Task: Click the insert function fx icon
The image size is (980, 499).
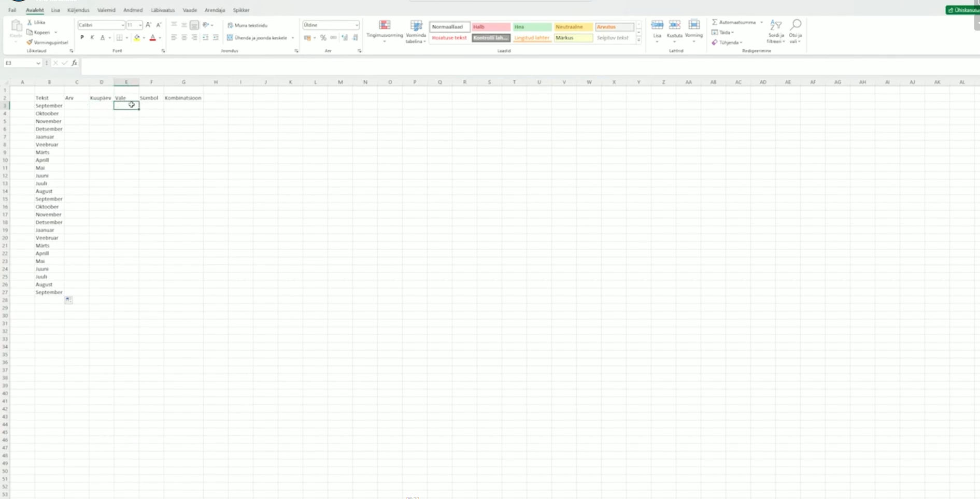Action: tap(75, 63)
